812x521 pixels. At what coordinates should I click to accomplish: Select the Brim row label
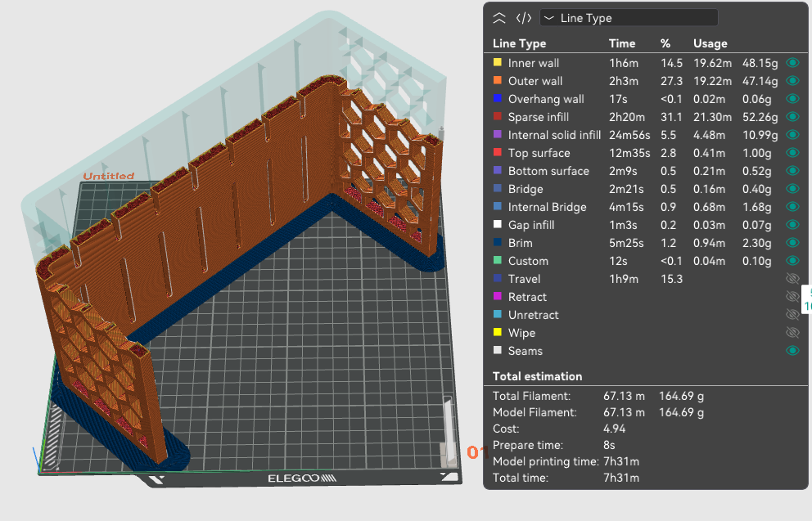pos(520,243)
